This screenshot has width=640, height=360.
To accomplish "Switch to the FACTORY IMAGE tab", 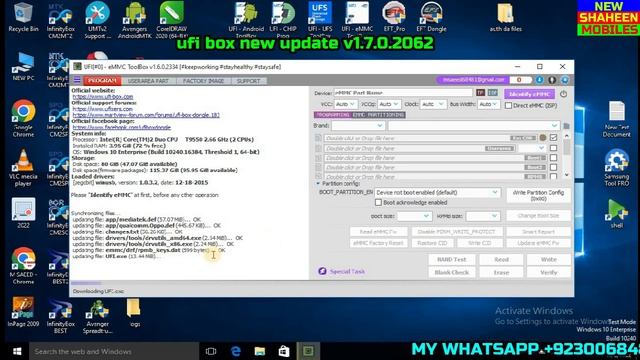I will click(203, 81).
